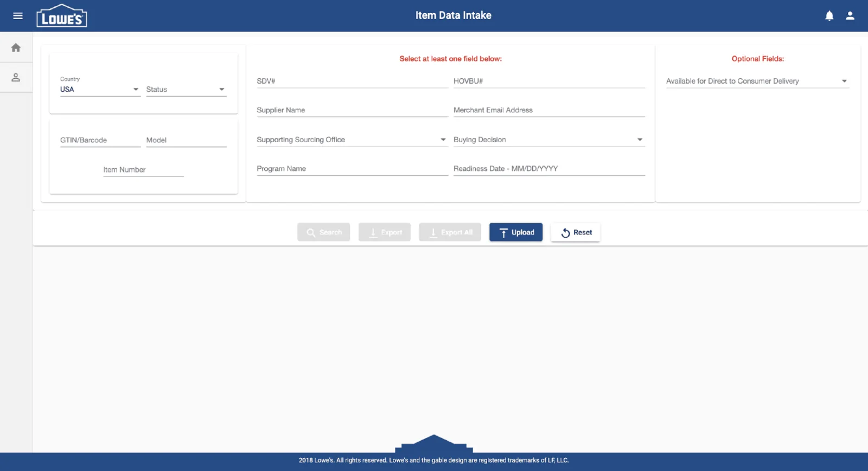Open the Status dropdown
This screenshot has height=471, width=868.
186,90
